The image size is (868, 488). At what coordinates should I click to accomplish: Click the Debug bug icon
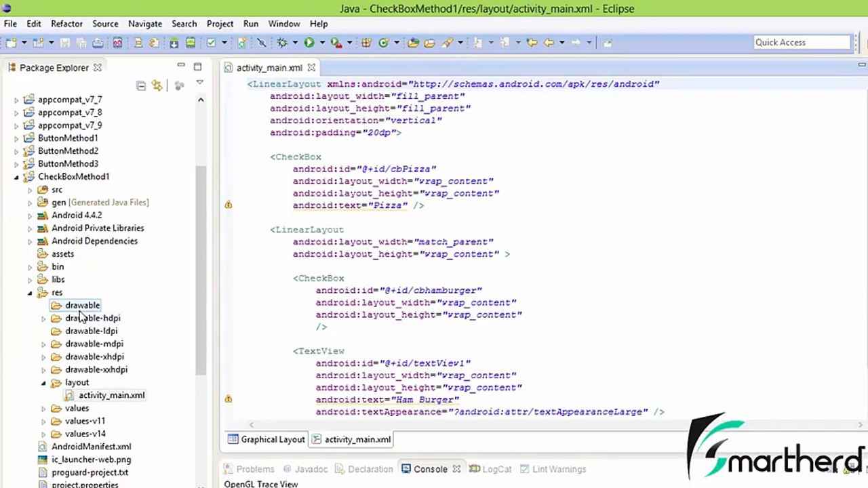click(281, 43)
